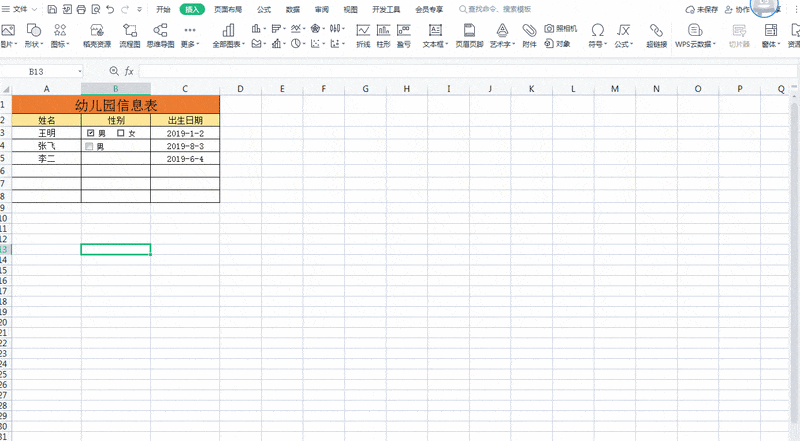Check the 女 checkbox in 王明's row

pos(120,133)
